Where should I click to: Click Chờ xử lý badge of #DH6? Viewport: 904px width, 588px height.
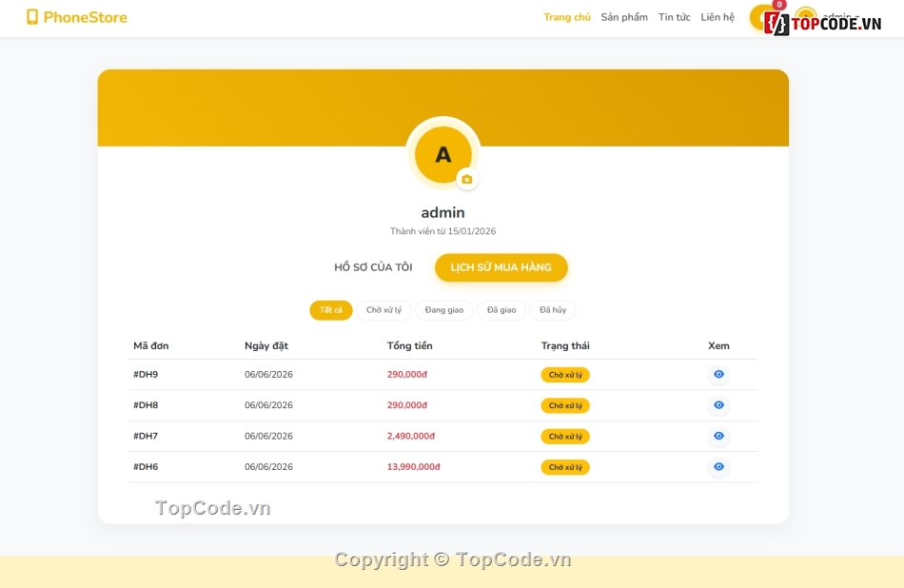click(565, 467)
